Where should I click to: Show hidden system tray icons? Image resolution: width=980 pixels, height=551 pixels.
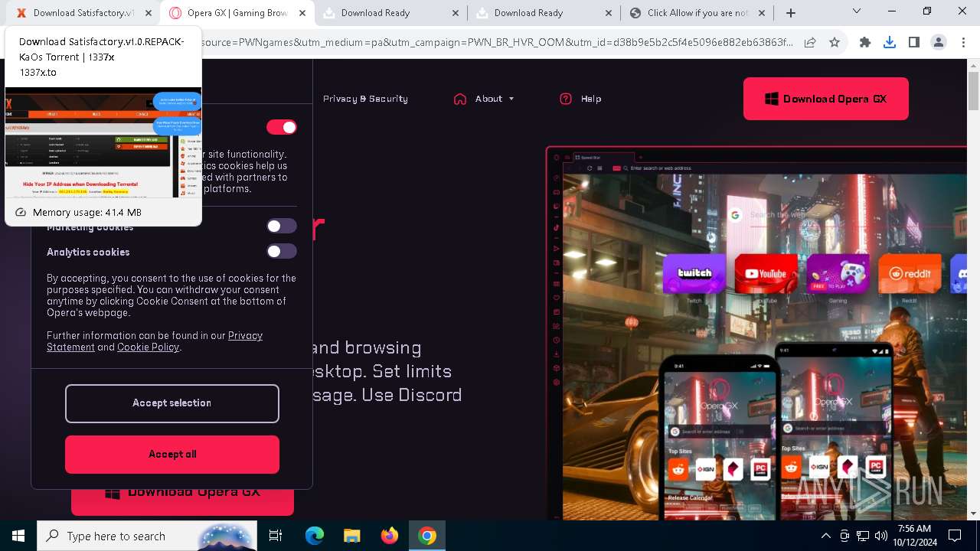(x=825, y=536)
